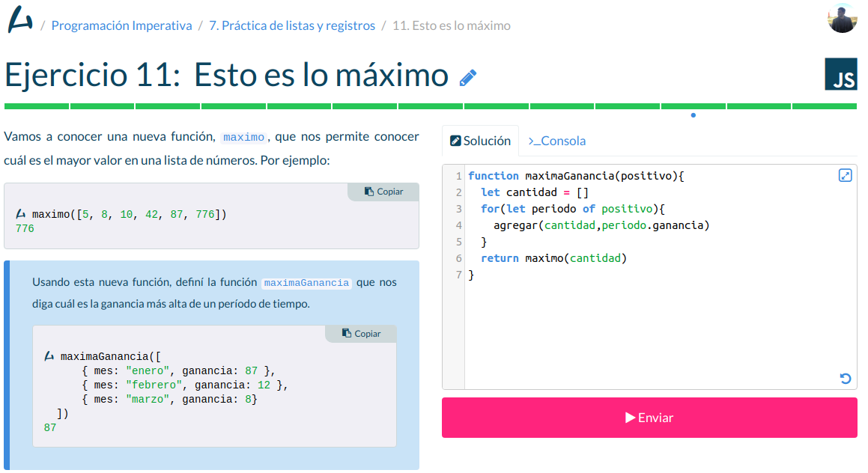868x473 pixels.
Task: Click line number 7 in editor gutter
Action: pos(458,275)
